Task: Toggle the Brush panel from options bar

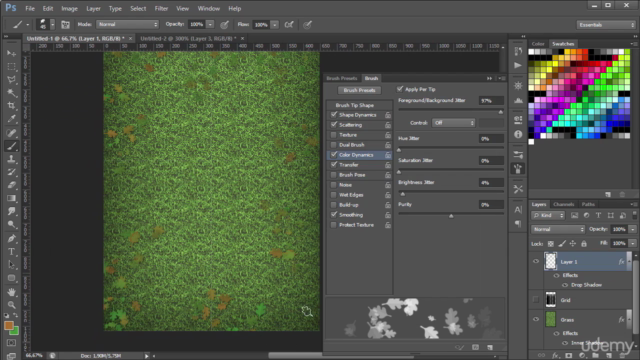Action: pos(65,24)
